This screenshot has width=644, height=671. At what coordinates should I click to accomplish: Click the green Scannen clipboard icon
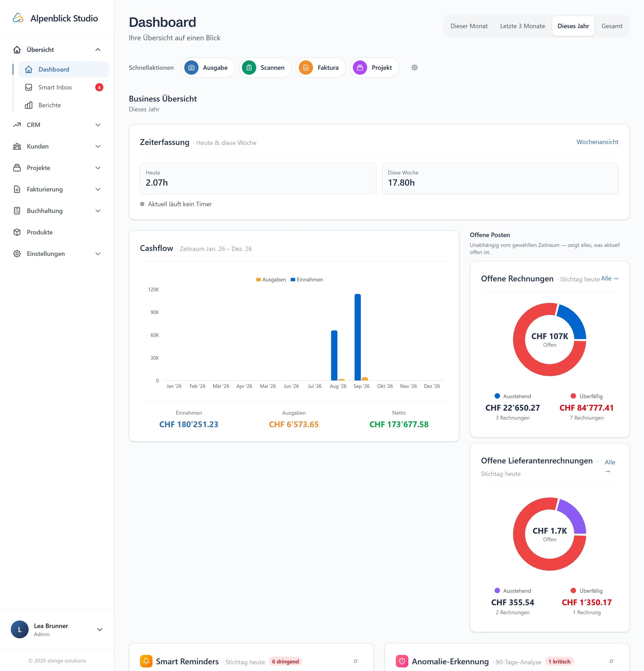click(249, 68)
